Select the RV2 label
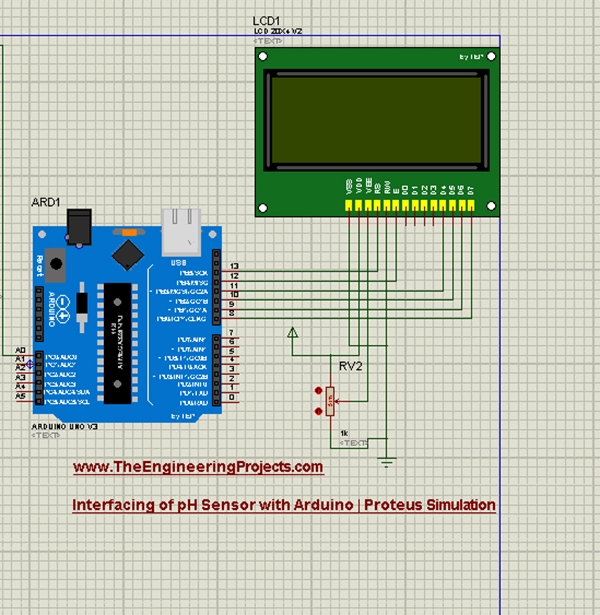The width and height of the screenshot is (600, 615). coord(351,366)
